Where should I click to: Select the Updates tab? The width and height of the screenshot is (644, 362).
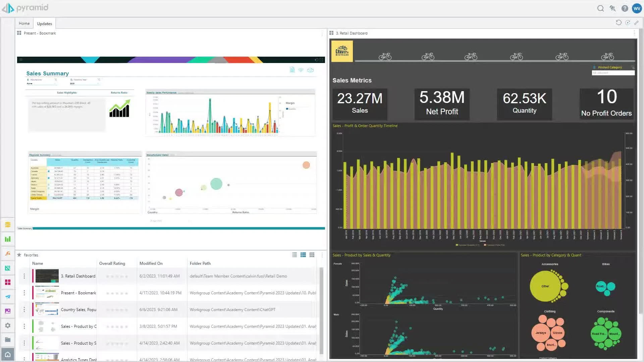click(x=44, y=24)
